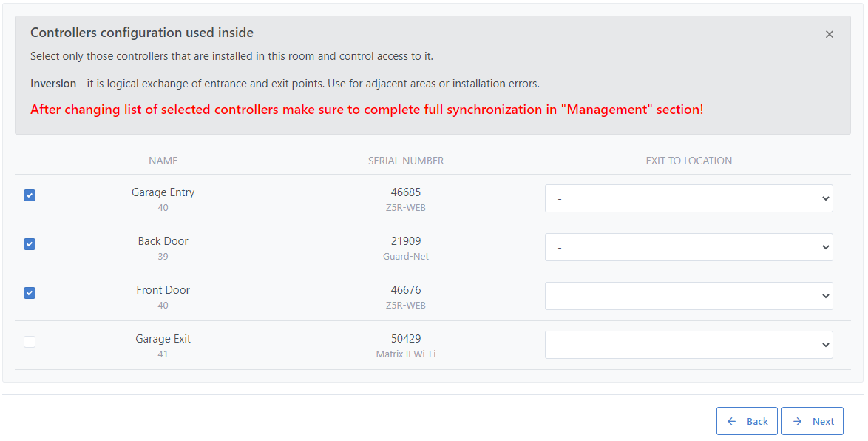Open Garage Entry exit location dropdown
The height and width of the screenshot is (441, 868).
click(688, 198)
